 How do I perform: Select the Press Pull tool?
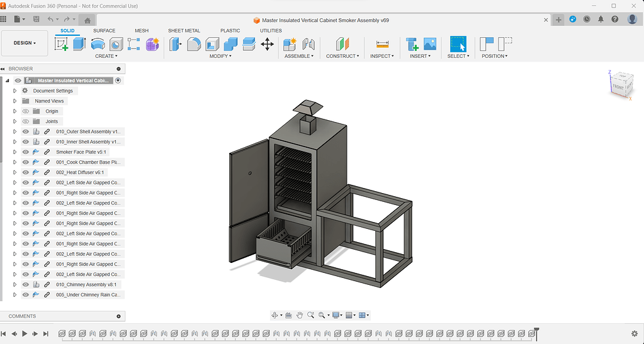176,44
